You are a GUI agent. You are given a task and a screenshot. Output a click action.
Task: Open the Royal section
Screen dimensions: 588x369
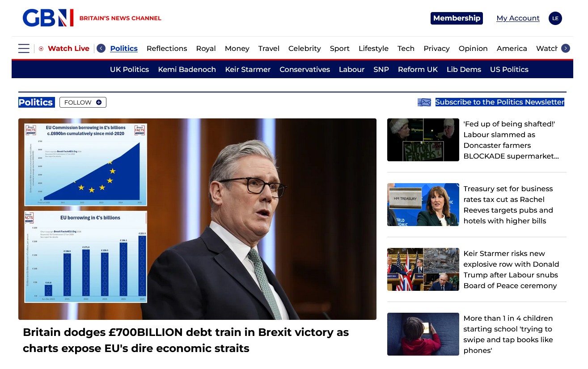point(206,48)
